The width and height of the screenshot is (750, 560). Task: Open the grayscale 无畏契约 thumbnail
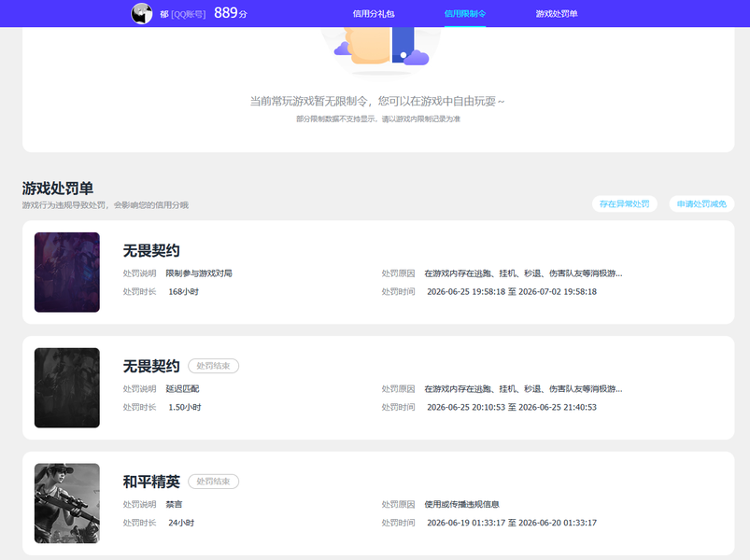pyautogui.click(x=67, y=388)
